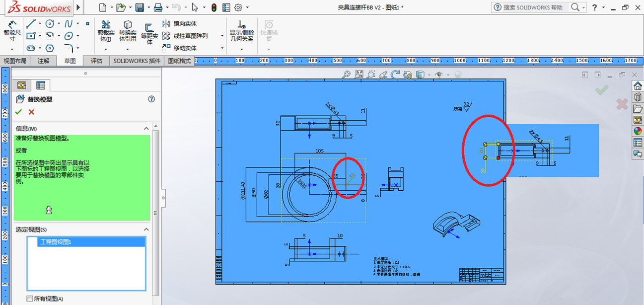Click the New document icon
Screen dimensions: 644x305
click(103, 7)
